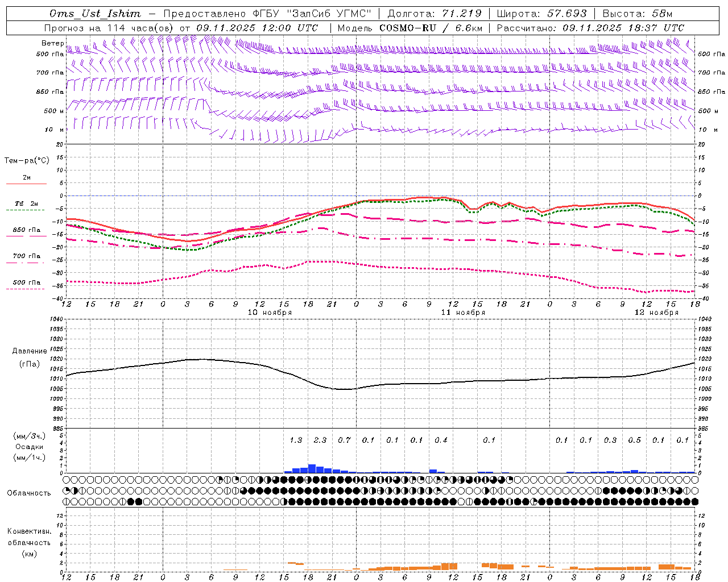Screen dimensions: 728x582
Task: Click the 0.7 precipitation total
Action: [x=344, y=440]
